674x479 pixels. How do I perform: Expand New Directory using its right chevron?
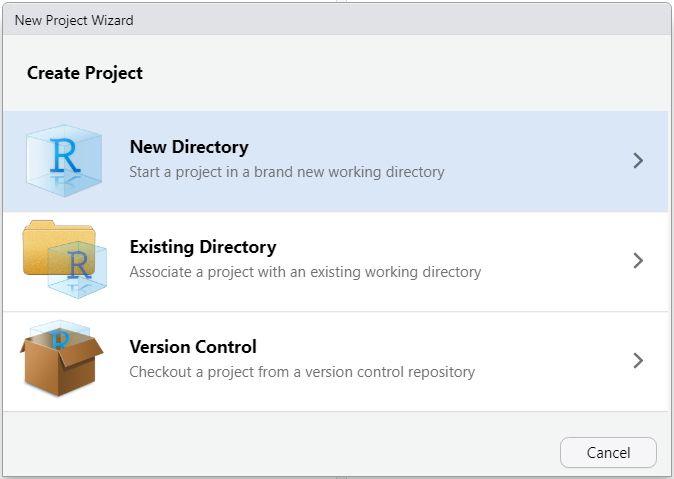coord(638,161)
